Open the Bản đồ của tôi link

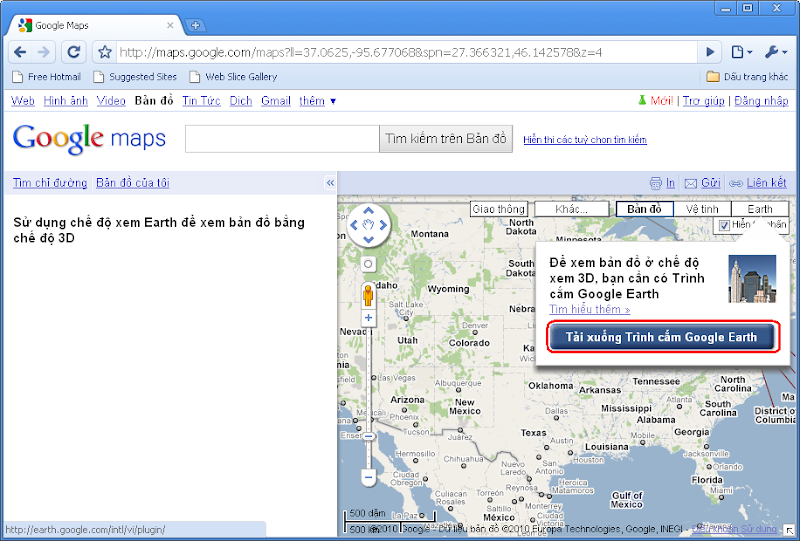tap(133, 183)
